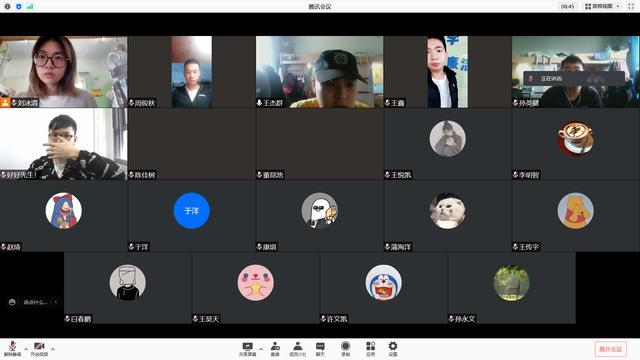The height and width of the screenshot is (360, 640).
Task: Open the members list (19)
Action: 298,349
